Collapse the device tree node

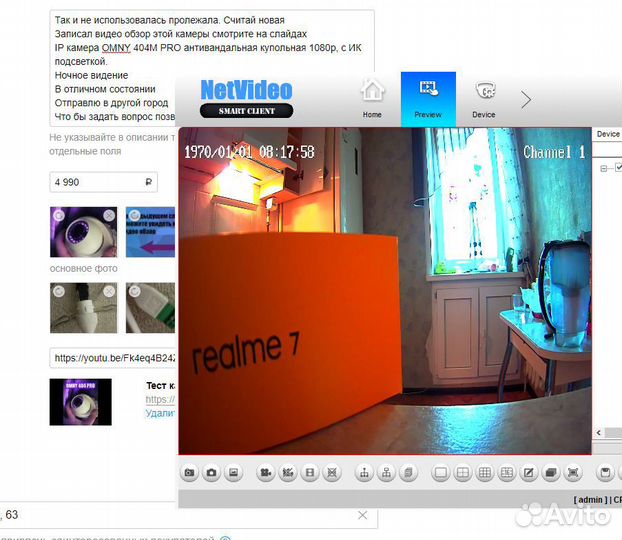coord(604,168)
